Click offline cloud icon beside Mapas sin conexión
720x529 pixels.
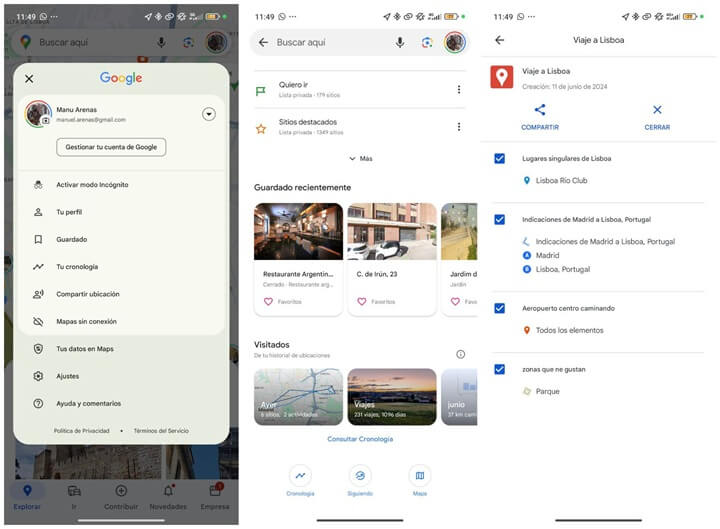tap(38, 321)
